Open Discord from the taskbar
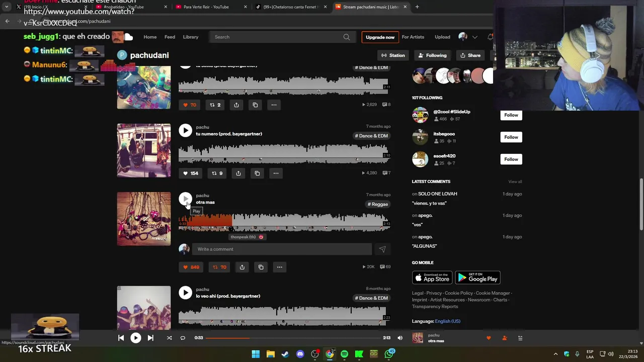Image resolution: width=644 pixels, height=362 pixels. [x=300, y=354]
